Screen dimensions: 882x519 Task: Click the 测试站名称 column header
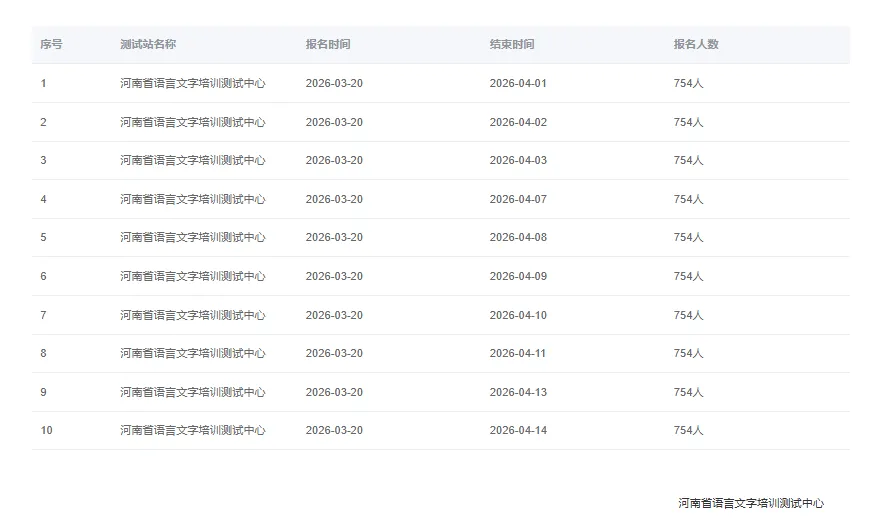click(x=148, y=44)
